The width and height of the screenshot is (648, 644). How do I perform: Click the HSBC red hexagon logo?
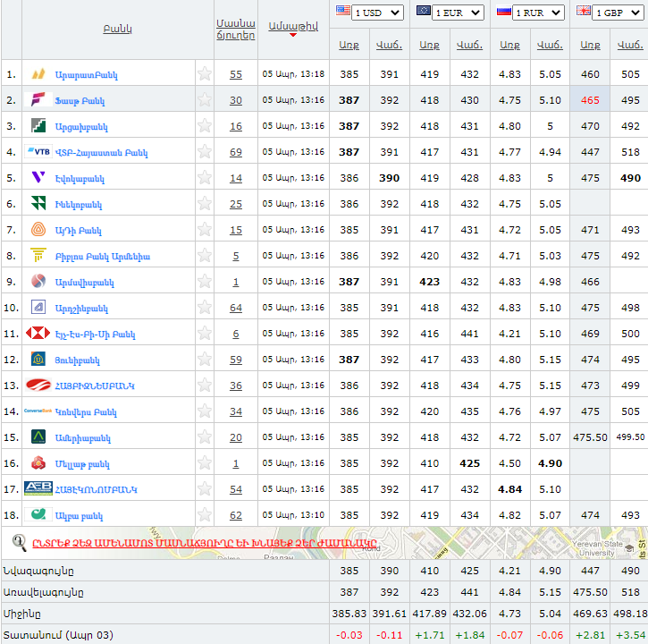coord(38,333)
